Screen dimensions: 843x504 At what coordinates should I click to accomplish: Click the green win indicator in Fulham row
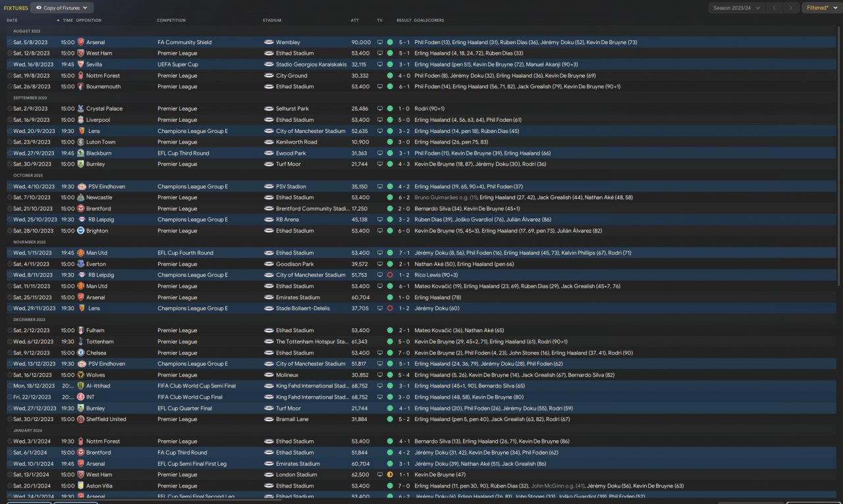tap(390, 330)
